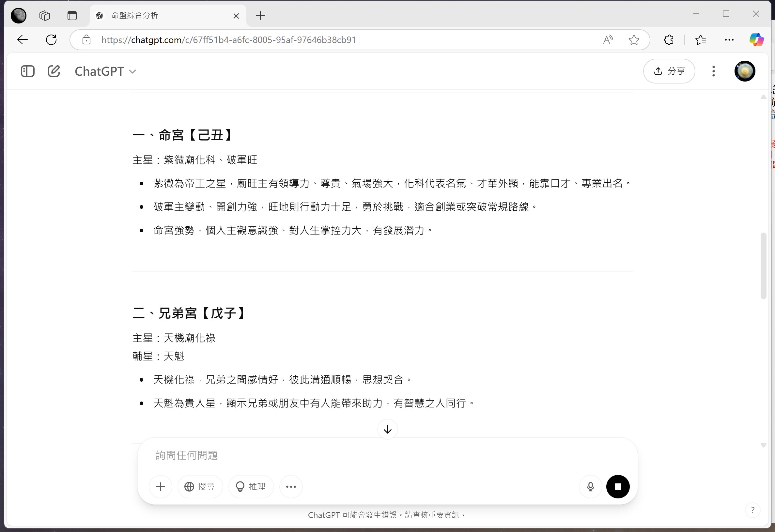Viewport: 775px width, 532px height.
Task: Stop the response with the stop button
Action: [x=618, y=487]
